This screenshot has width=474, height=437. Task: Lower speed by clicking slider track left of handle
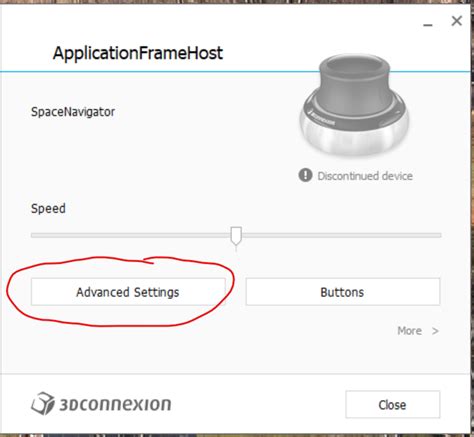click(x=131, y=235)
